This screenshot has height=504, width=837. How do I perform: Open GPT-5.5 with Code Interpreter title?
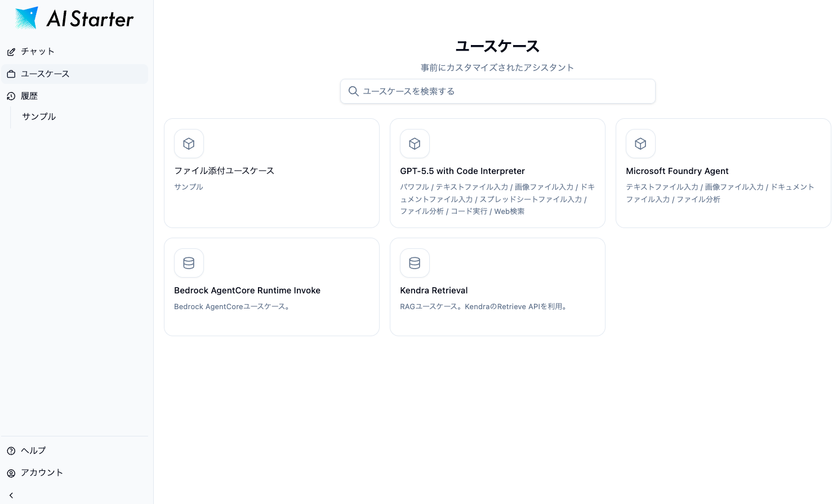click(462, 171)
